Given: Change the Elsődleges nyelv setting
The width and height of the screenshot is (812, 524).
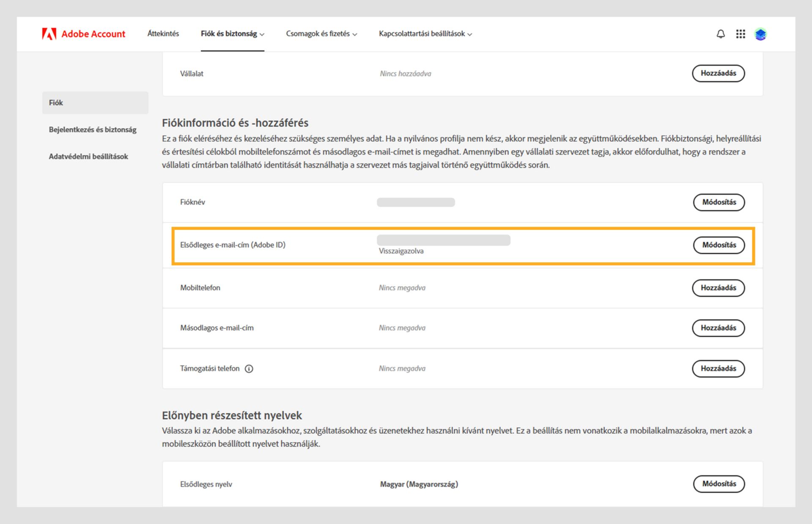Looking at the screenshot, I should 719,484.
